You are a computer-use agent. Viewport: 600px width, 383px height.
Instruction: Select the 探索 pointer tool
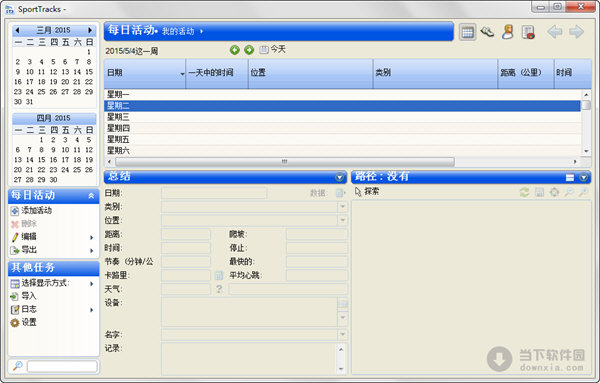pos(367,191)
